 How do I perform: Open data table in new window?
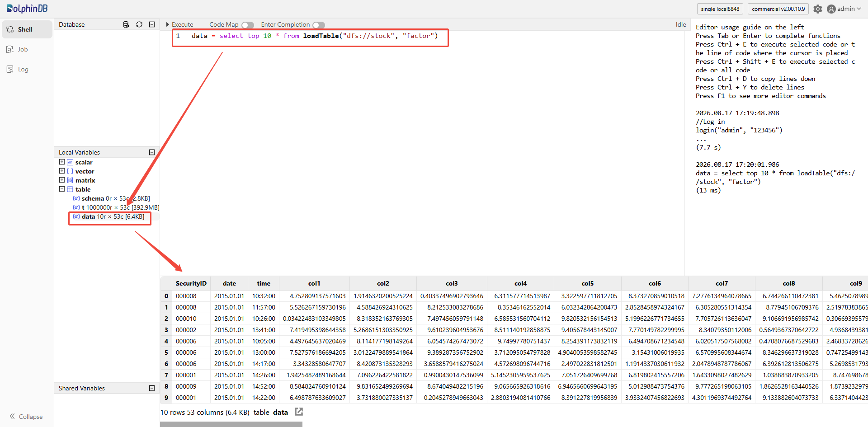pyautogui.click(x=299, y=412)
